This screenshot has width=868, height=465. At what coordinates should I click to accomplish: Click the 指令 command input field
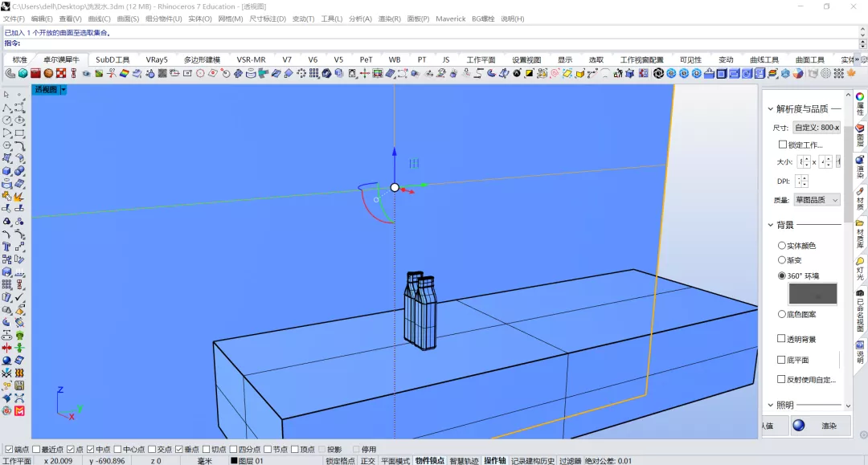432,43
